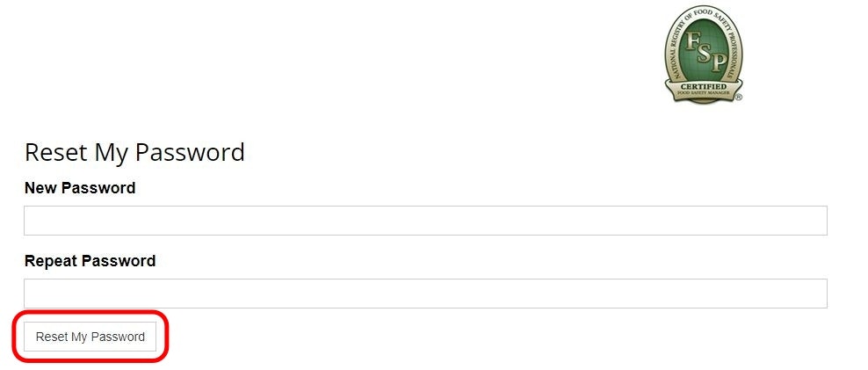Focus the Repeat Password input field
The image size is (868, 370).
point(425,294)
